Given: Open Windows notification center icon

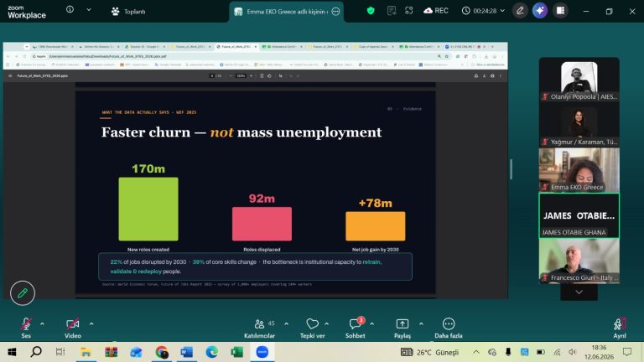Looking at the screenshot, I should click(627, 352).
